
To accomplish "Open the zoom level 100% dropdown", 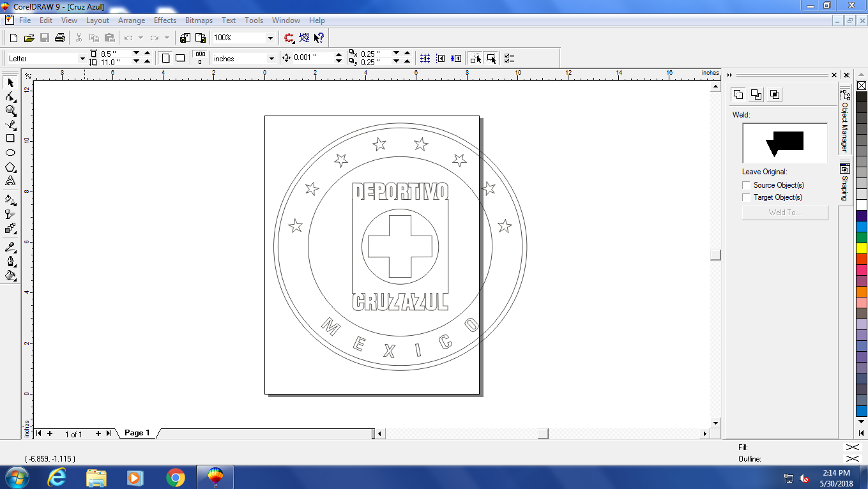I will pos(270,38).
